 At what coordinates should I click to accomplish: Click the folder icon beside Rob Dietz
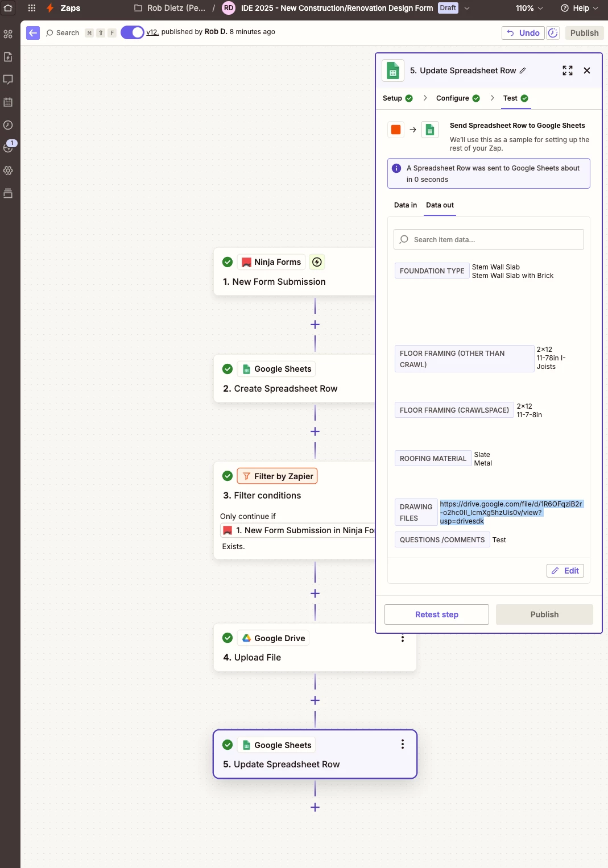pos(138,8)
